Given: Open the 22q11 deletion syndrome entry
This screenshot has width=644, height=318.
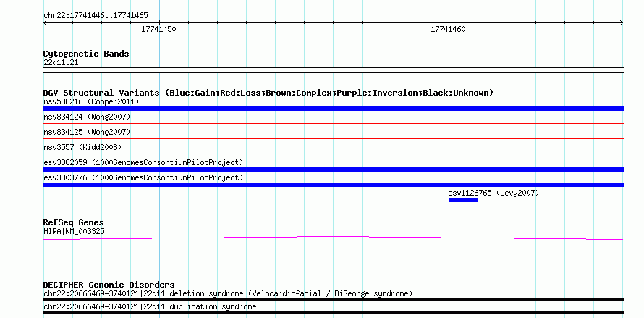Looking at the screenshot, I should pyautogui.click(x=228, y=293).
